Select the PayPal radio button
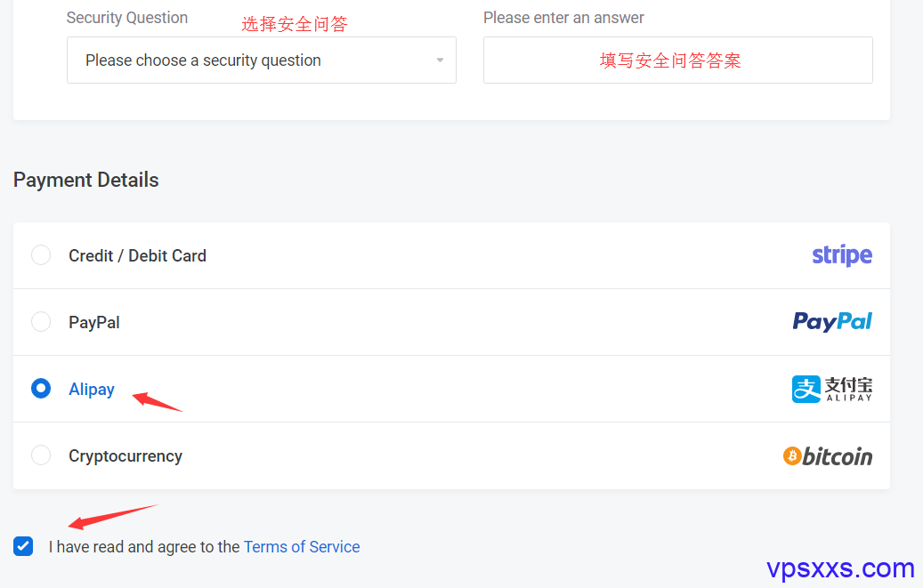Screen dimensions: 923x588 pos(41,322)
